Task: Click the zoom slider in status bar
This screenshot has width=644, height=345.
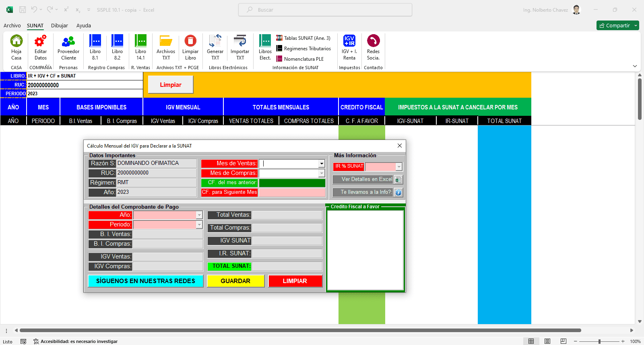Action: coord(599,341)
